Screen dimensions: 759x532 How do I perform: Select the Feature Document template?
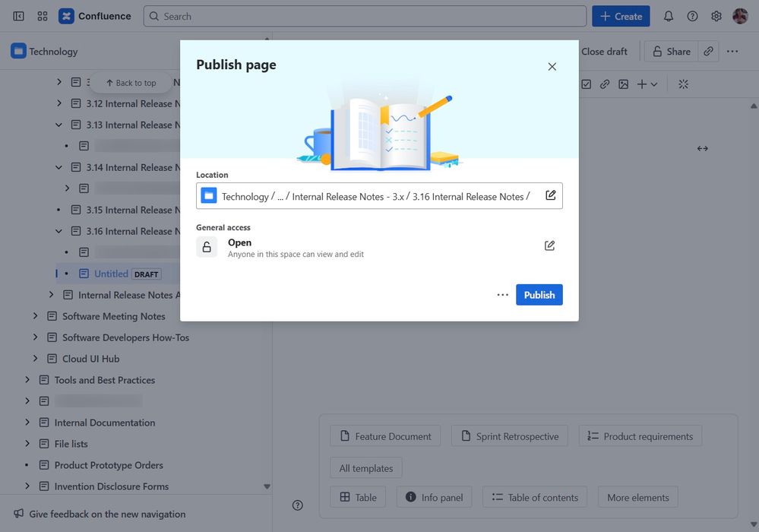click(385, 436)
